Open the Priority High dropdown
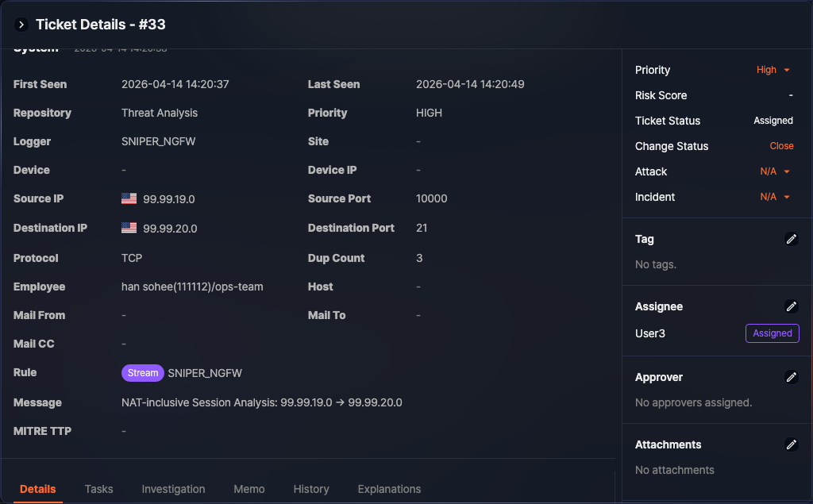The height and width of the screenshot is (504, 813). tap(773, 70)
